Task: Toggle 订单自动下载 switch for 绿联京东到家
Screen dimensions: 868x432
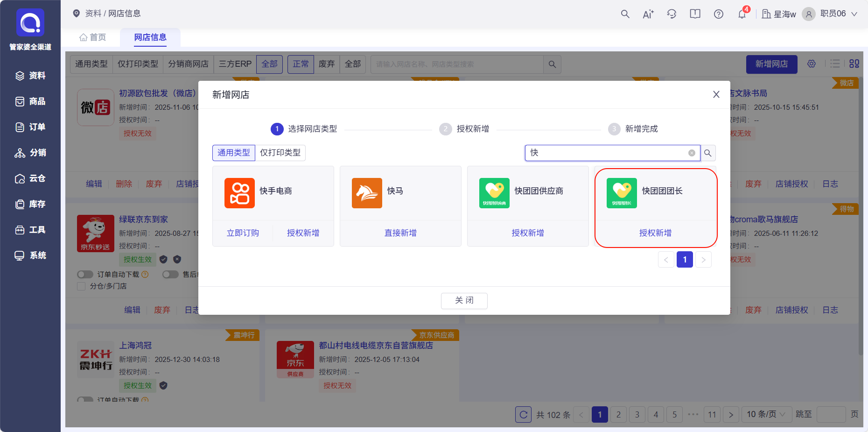Action: [85, 275]
